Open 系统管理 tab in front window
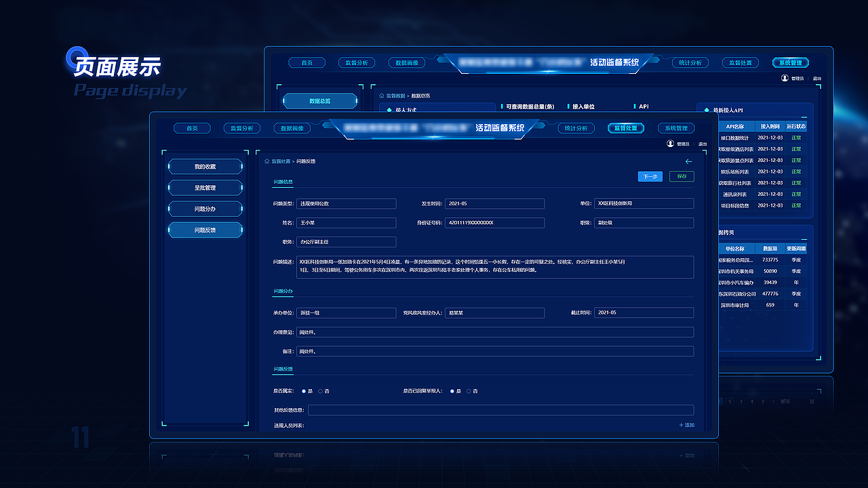 click(676, 128)
